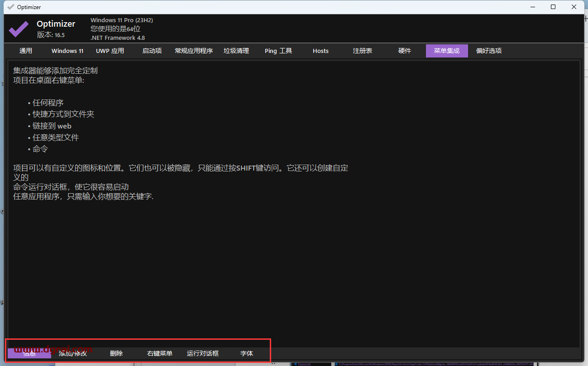
Task: Switch to the Ping 工具 tab
Action: click(278, 51)
